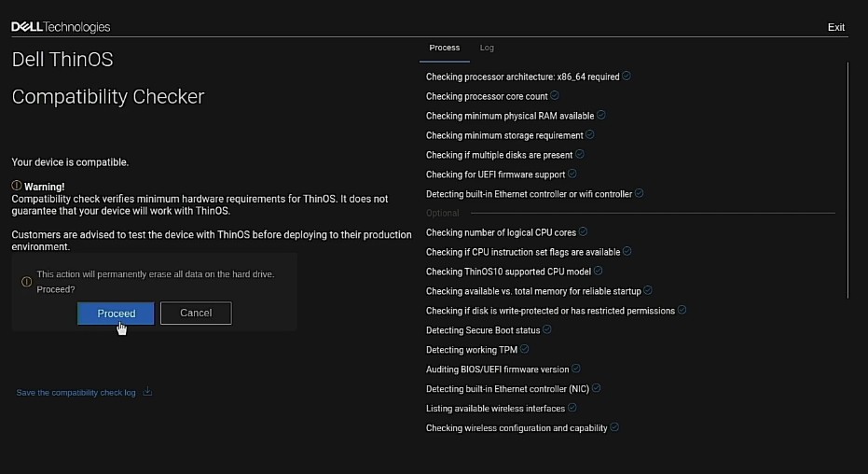Exit the compatibility checker
The width and height of the screenshot is (868, 474).
coord(835,27)
